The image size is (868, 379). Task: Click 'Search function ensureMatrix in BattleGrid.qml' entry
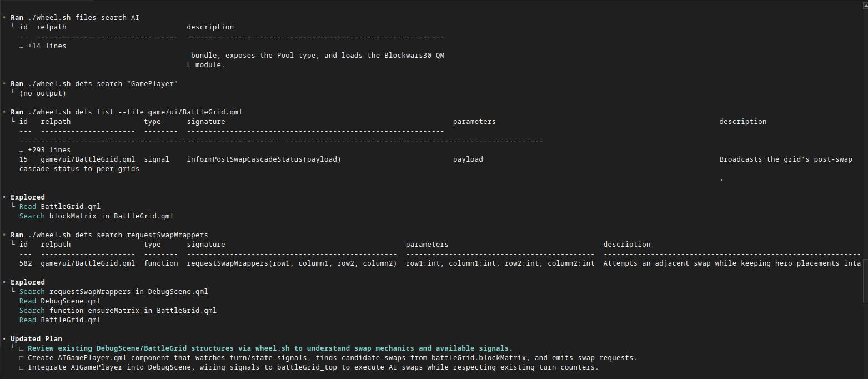[117, 311]
